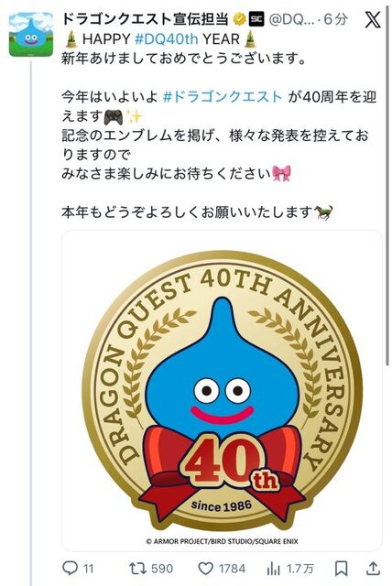Click the reply speech bubble icon
392x586 pixels.
pyautogui.click(x=70, y=569)
